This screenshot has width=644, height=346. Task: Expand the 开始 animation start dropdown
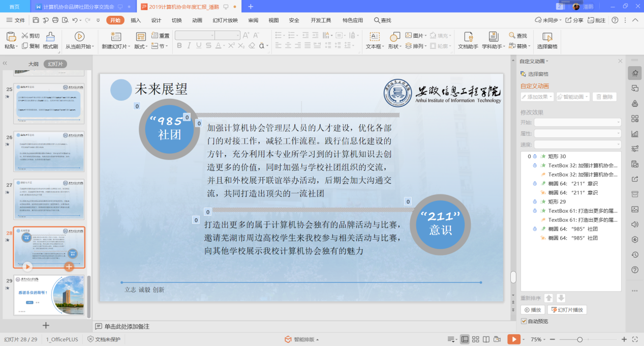(x=577, y=122)
